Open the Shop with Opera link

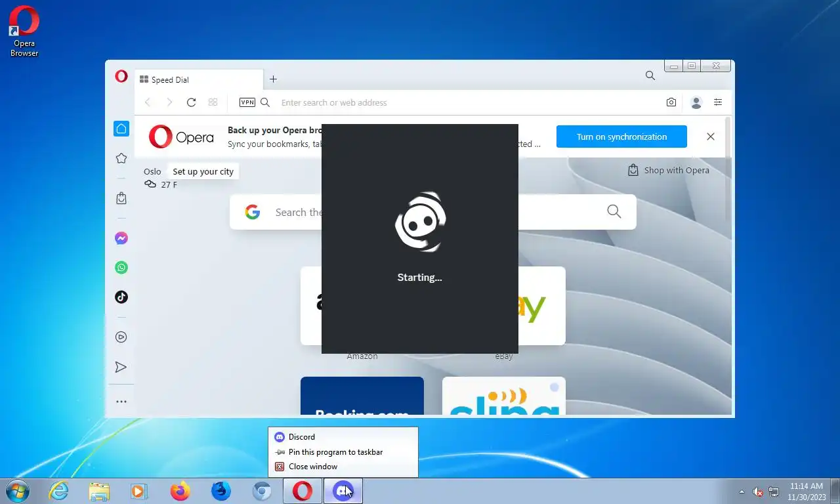point(669,170)
